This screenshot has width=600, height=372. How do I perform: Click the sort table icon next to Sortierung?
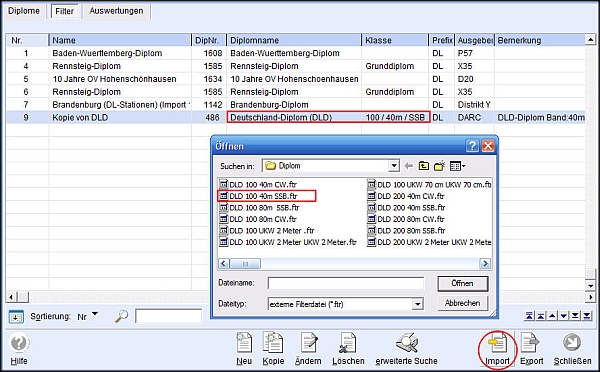(x=16, y=317)
